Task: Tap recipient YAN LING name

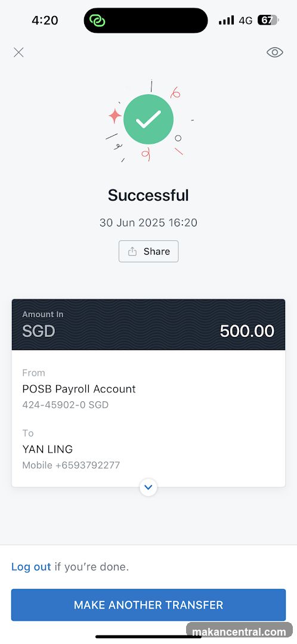Action: pos(47,449)
